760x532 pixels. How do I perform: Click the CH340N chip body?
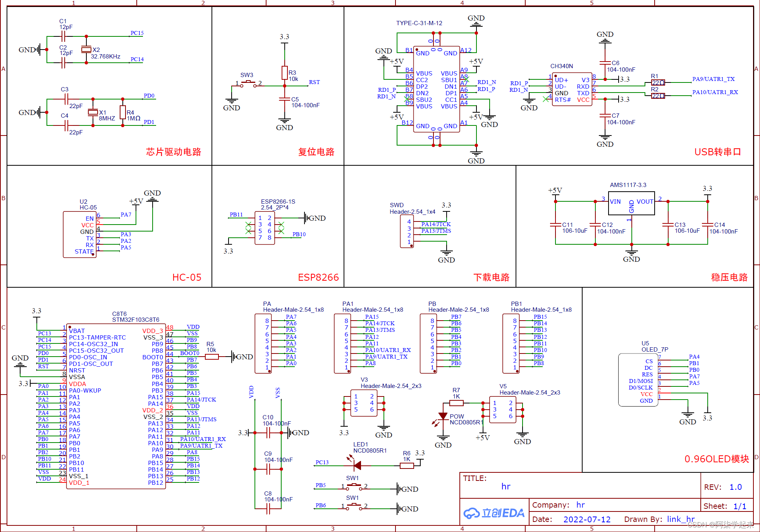572,89
